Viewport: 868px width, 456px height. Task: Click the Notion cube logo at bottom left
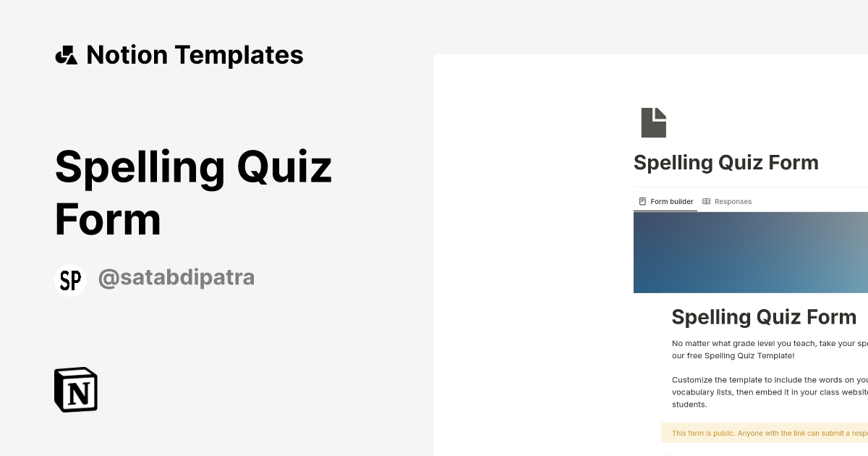(x=75, y=389)
